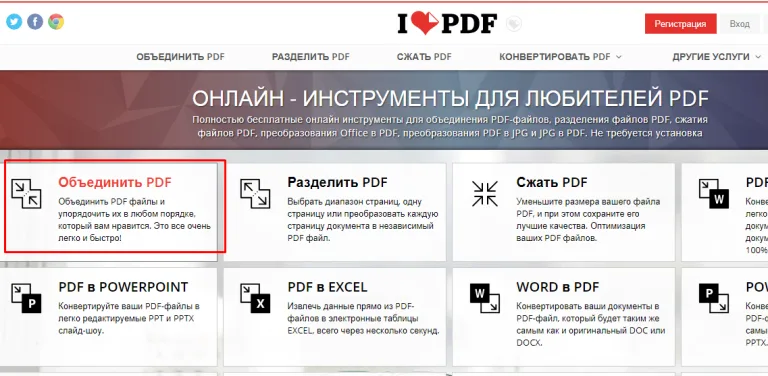Click the PDF to Word W icon
This screenshot has height=376, width=768.
pos(714,193)
